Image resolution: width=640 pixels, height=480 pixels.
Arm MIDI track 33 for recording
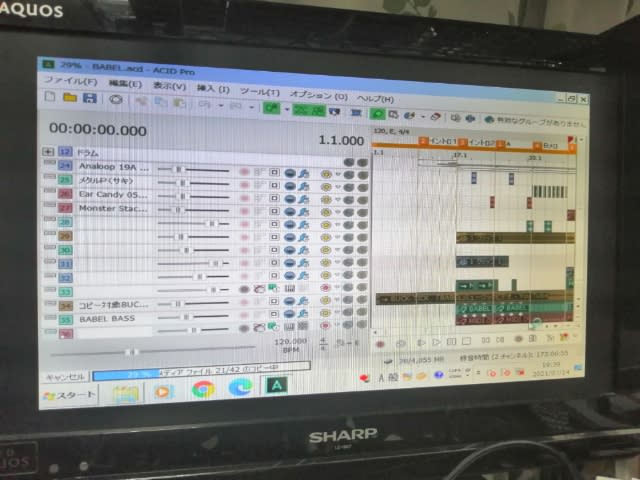(244, 289)
